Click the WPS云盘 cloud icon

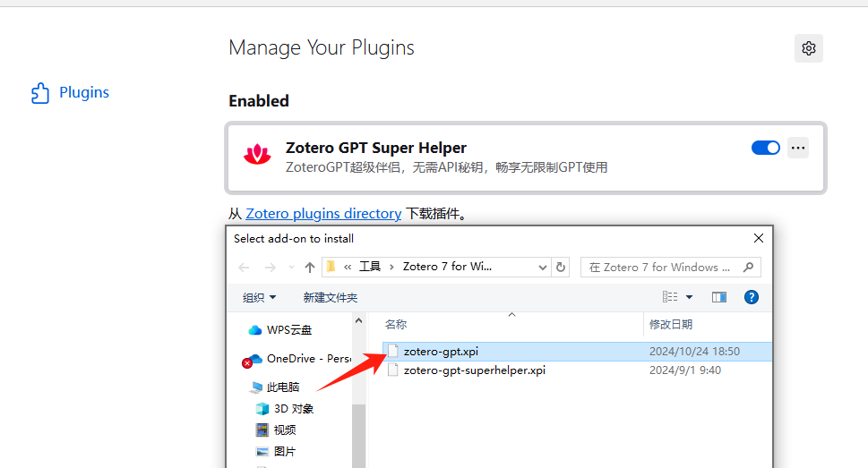pyautogui.click(x=255, y=330)
